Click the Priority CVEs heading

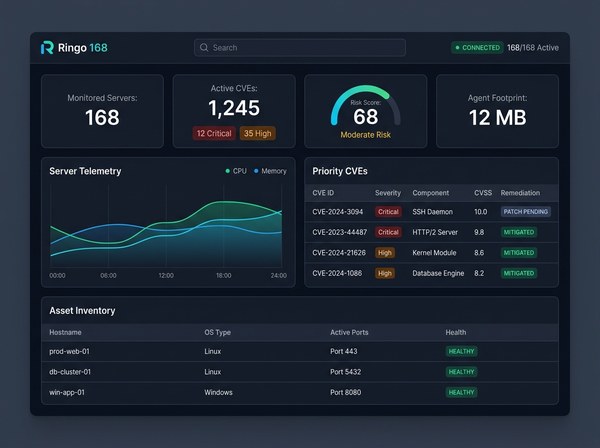pos(340,171)
